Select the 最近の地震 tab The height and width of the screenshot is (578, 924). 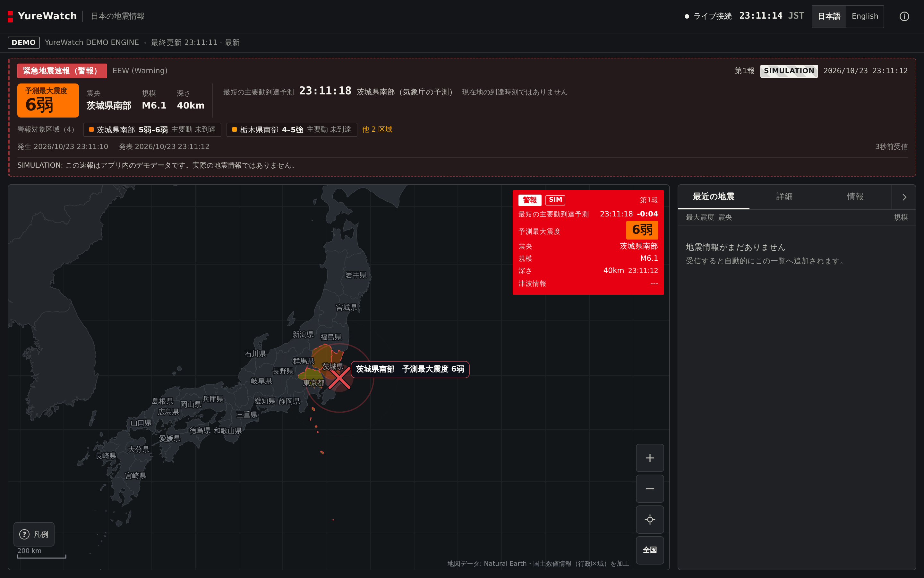(713, 197)
